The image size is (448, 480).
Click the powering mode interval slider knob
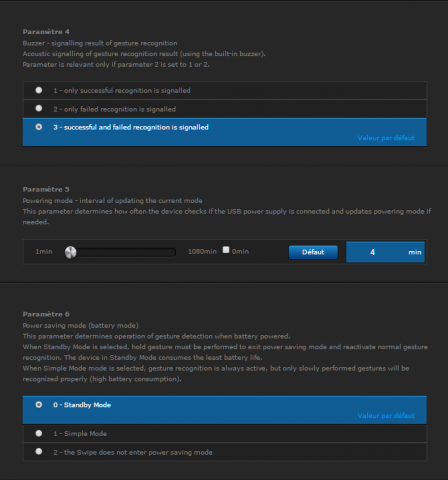(70, 252)
